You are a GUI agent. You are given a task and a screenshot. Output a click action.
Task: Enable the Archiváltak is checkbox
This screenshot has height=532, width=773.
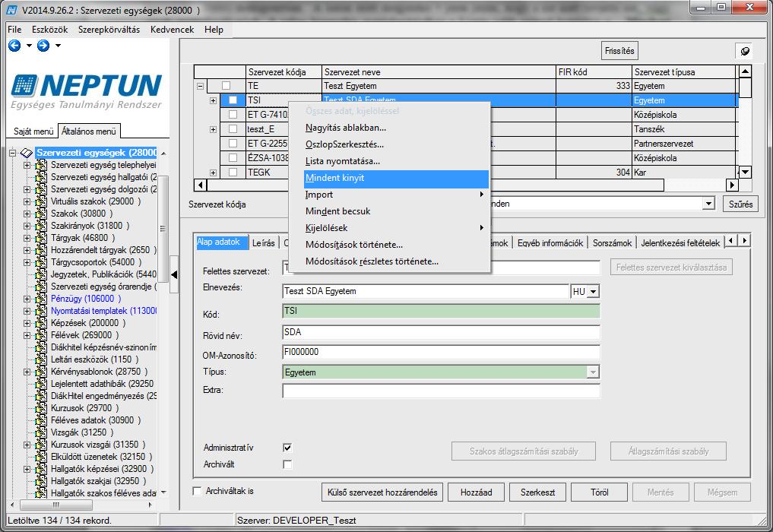coord(197,491)
